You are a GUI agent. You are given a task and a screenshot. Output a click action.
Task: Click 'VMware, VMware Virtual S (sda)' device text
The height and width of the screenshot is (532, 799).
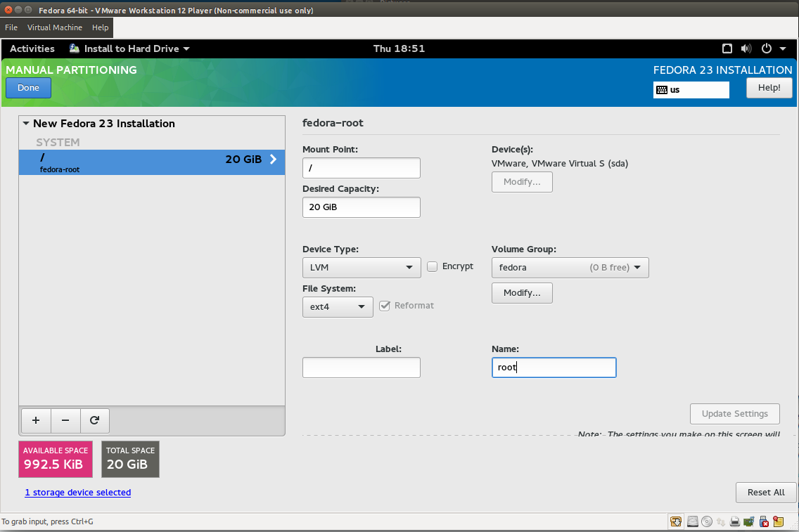click(x=559, y=164)
